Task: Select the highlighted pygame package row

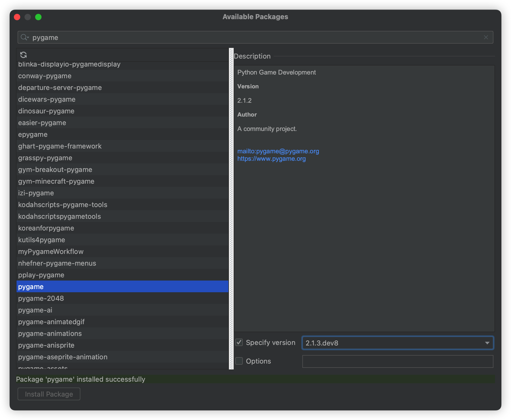Action: pos(122,287)
